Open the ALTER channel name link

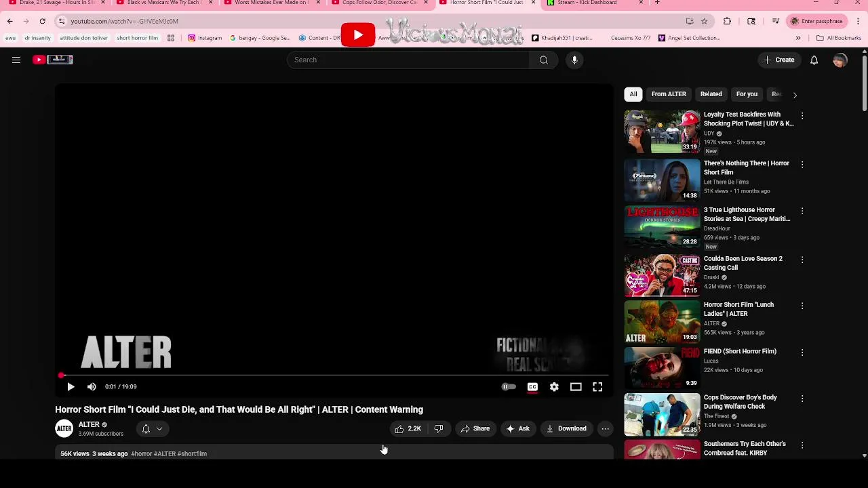pyautogui.click(x=89, y=424)
